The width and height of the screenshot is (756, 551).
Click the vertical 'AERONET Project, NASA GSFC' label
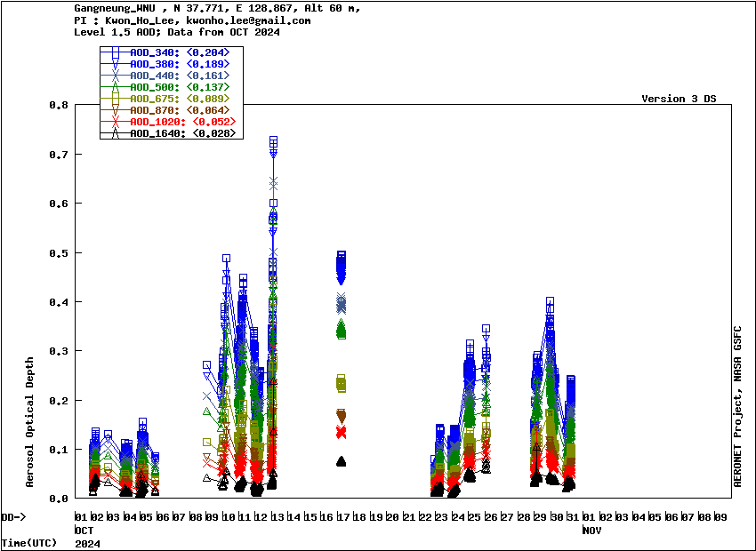pyautogui.click(x=737, y=406)
